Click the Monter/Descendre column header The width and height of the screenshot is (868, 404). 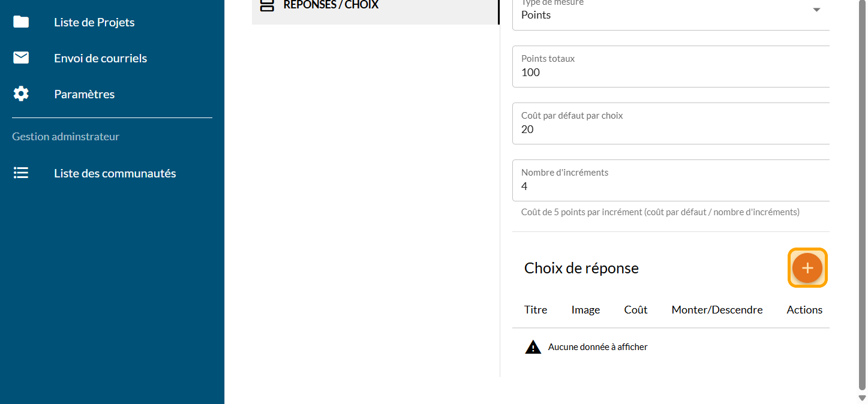(717, 310)
